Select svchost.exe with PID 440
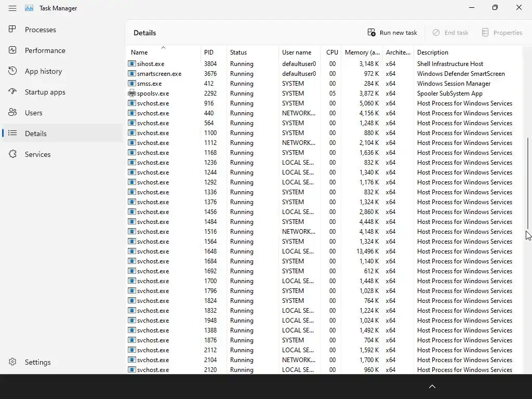Image resolution: width=532 pixels, height=399 pixels. click(x=324, y=113)
